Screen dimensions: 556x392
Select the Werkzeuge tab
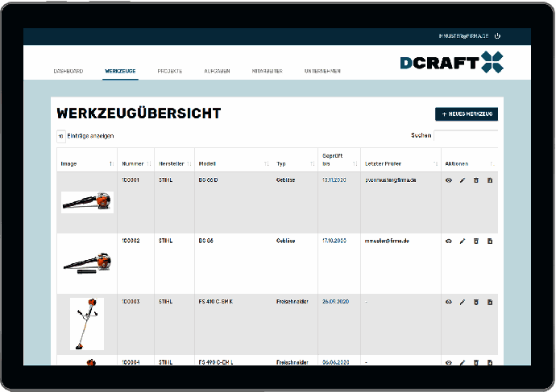120,71
